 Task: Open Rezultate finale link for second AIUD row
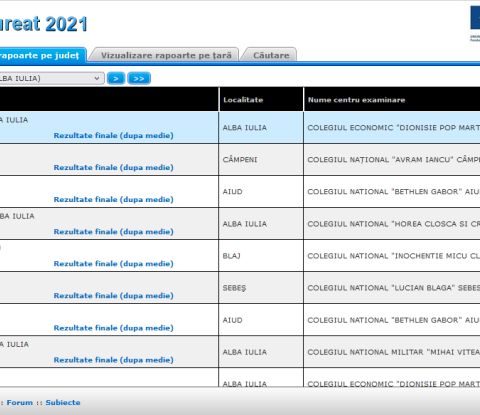(114, 328)
